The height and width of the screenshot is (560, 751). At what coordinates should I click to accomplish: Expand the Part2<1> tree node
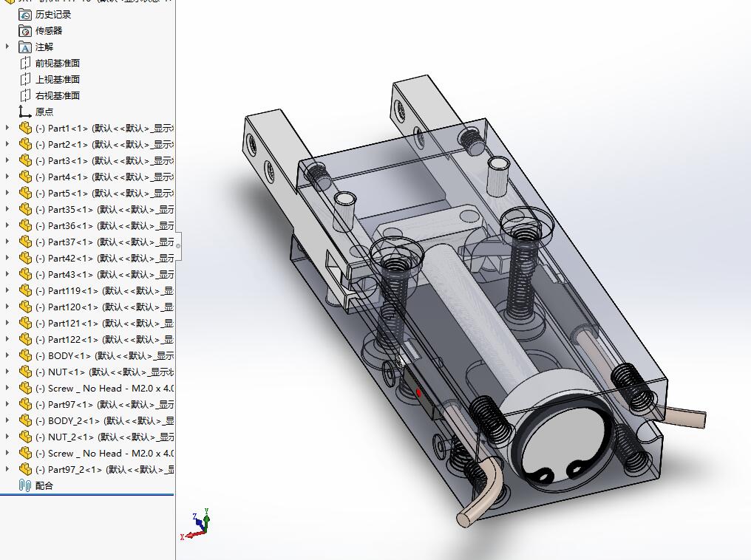click(7, 145)
